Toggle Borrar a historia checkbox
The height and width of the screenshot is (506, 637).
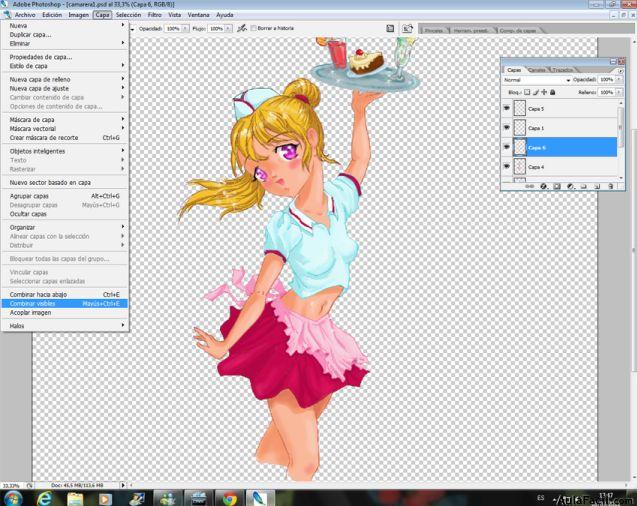pos(254,28)
